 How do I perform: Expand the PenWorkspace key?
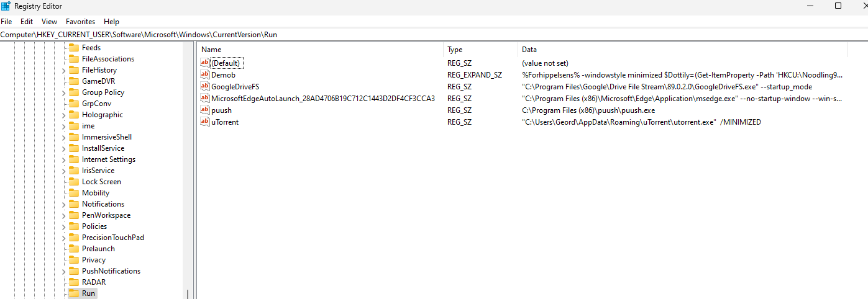[63, 216]
